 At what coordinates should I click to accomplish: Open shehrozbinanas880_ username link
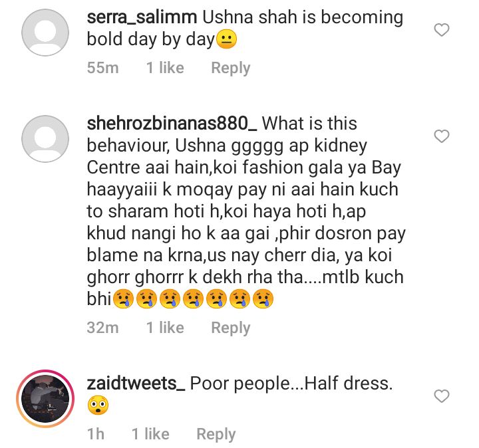coord(172,124)
